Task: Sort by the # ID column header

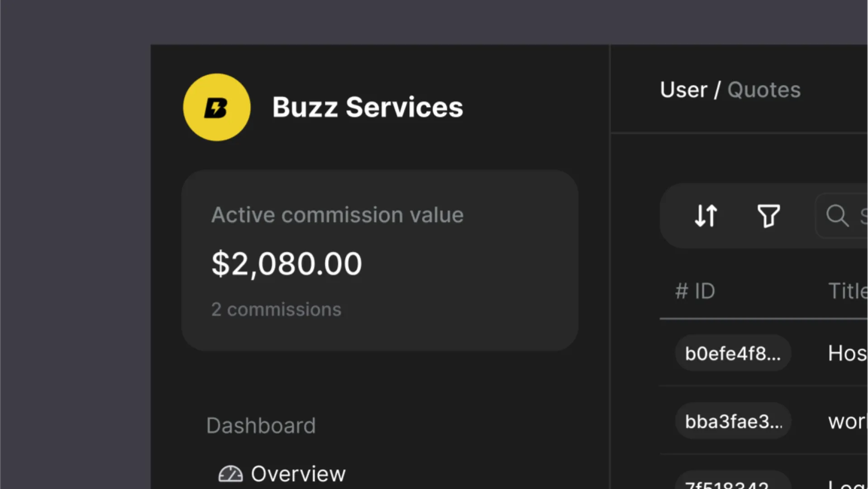Action: [695, 291]
